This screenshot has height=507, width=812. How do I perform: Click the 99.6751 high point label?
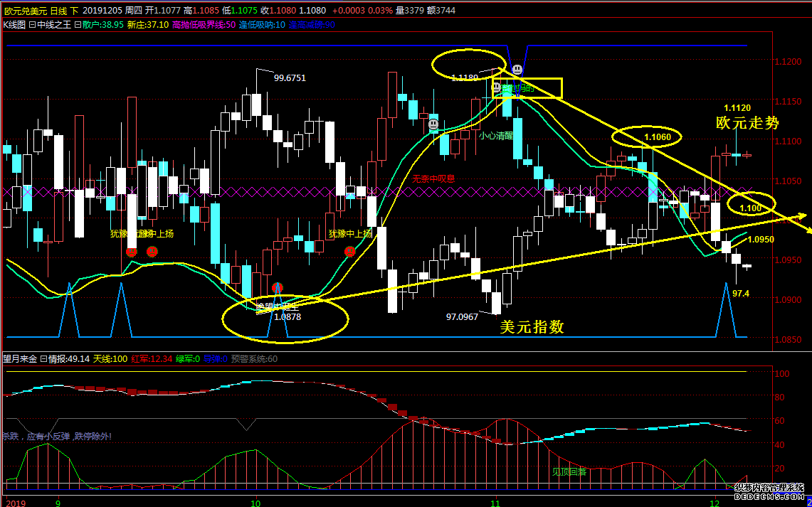(290, 78)
